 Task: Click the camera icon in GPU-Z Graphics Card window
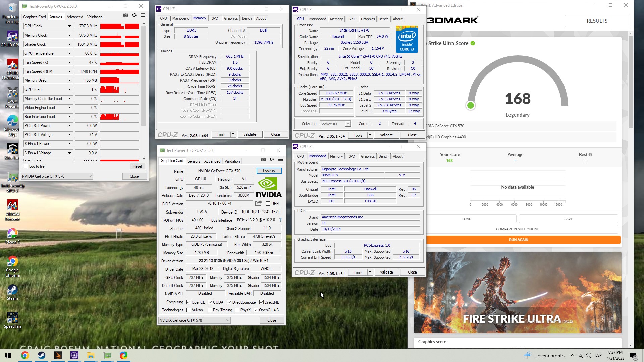coord(263,160)
